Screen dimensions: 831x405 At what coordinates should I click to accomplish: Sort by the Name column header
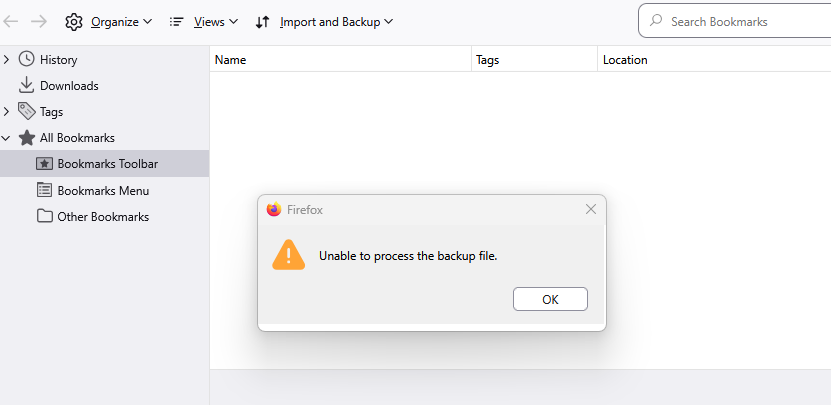click(x=340, y=60)
